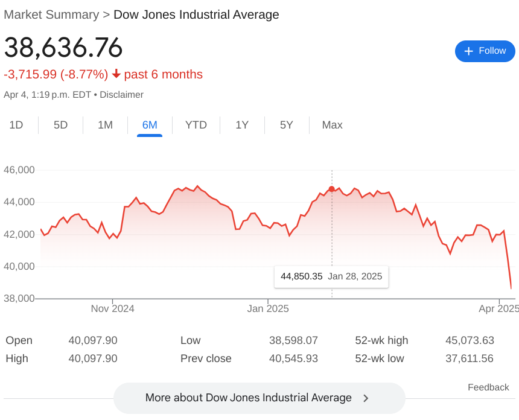Open the Disclaimer link
This screenshot has width=519, height=420.
pos(121,95)
